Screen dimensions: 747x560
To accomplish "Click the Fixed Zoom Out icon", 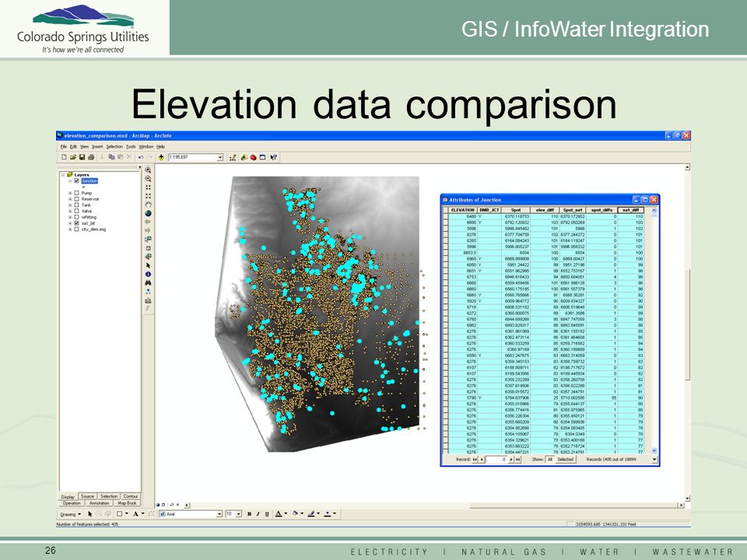I will click(148, 196).
